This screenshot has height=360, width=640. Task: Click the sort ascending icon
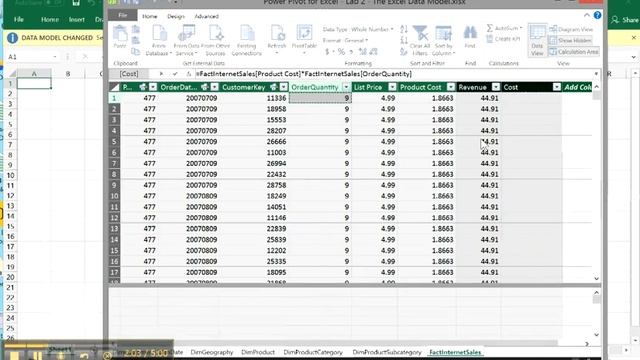coord(404,29)
